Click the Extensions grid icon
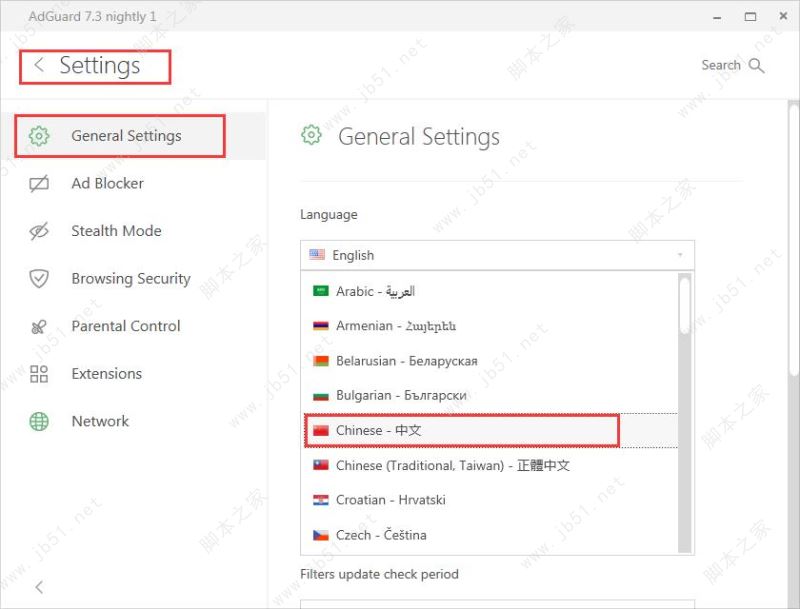Viewport: 800px width, 609px height. tap(39, 374)
